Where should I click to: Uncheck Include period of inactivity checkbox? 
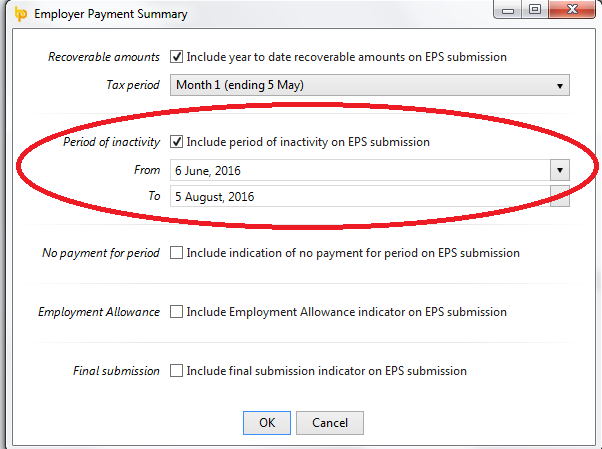176,142
